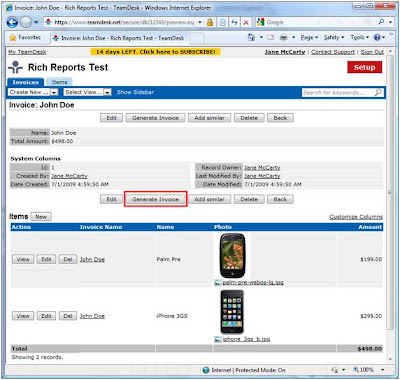The image size is (400, 380).
Task: Click the Help question mark icon
Action: click(x=377, y=37)
